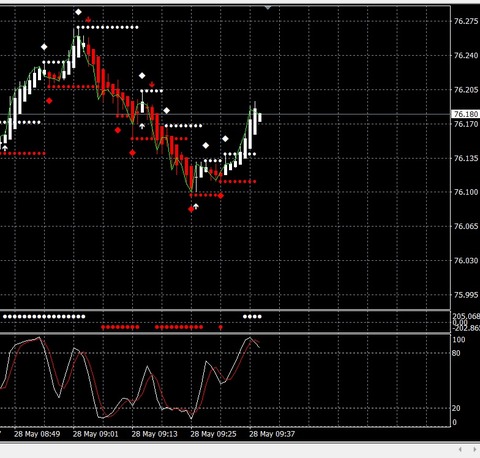The height and width of the screenshot is (458, 480).
Task: Click the oscillator level 100 label
Action: [459, 340]
